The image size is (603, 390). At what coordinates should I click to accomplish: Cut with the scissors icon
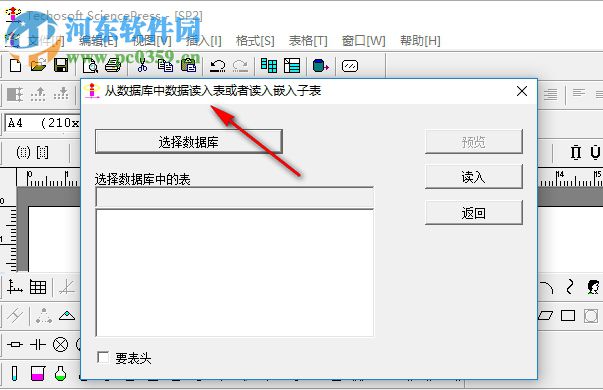(x=142, y=66)
